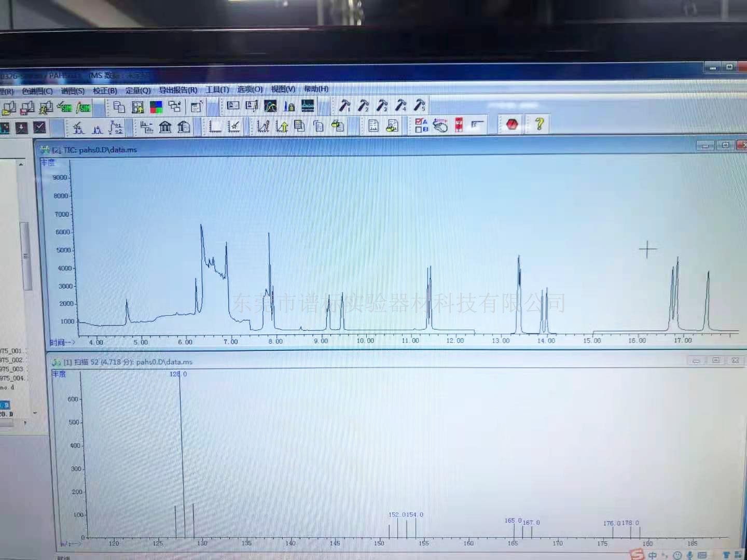Click the padlock chromatogram icon
This screenshot has height=560, width=747.
point(289,106)
